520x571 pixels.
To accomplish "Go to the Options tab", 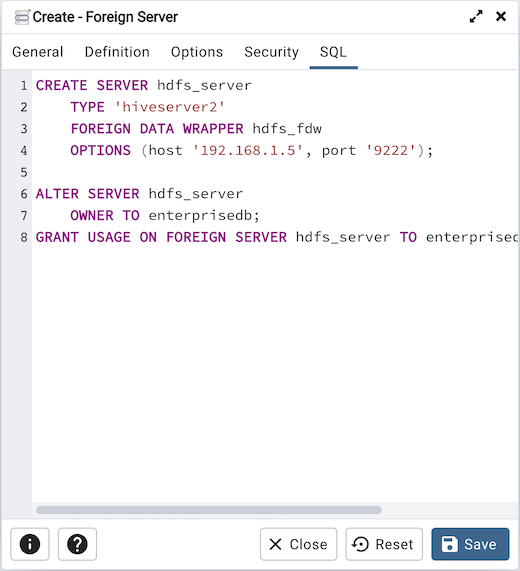I will point(197,52).
